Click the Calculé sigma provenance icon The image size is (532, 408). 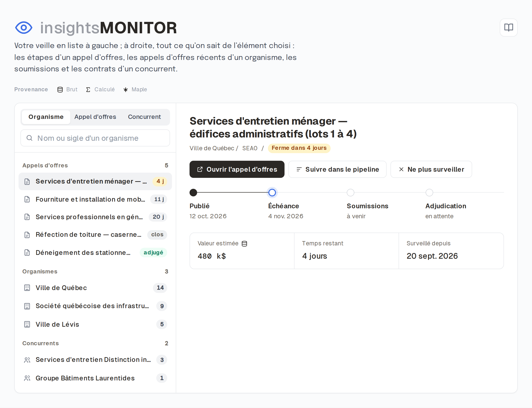pos(88,90)
